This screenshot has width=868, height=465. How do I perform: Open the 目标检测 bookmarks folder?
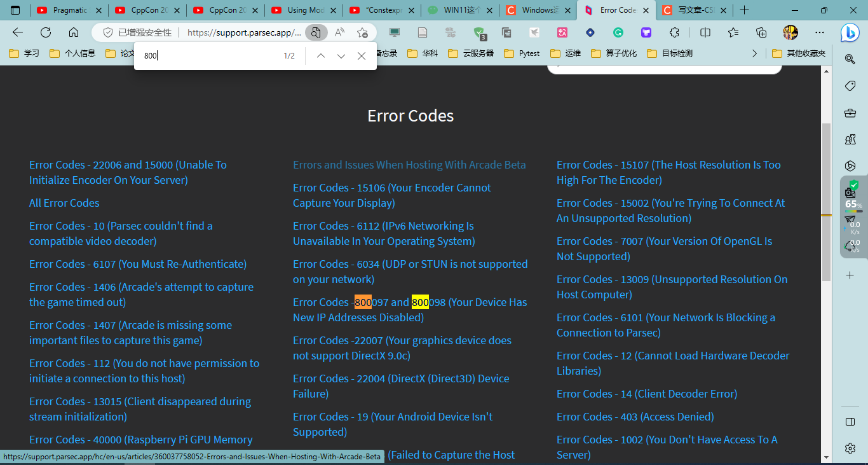click(x=670, y=53)
